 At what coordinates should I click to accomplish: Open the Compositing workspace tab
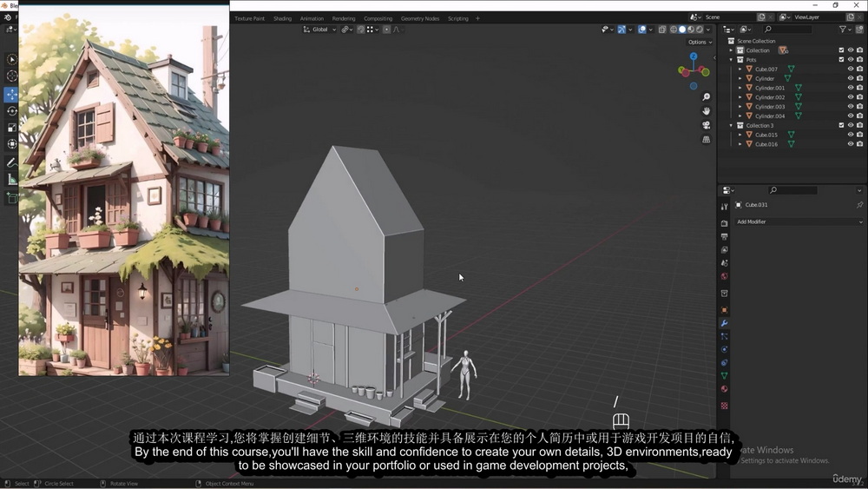(378, 18)
